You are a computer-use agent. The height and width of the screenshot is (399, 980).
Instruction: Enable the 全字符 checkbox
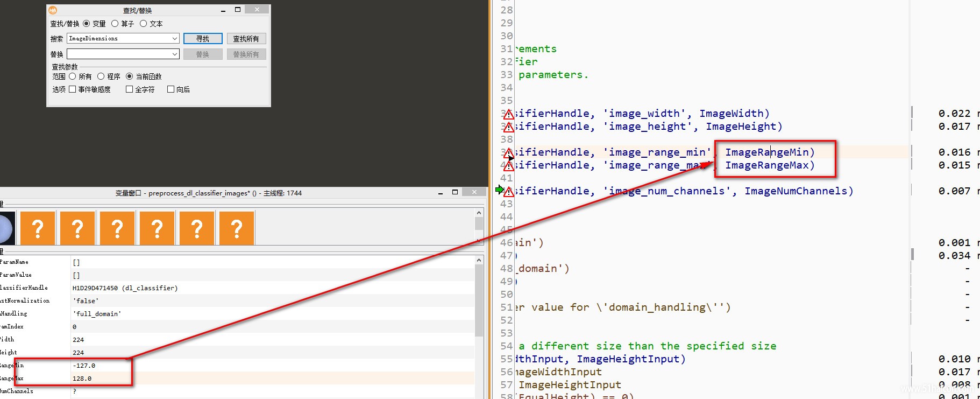pyautogui.click(x=129, y=89)
